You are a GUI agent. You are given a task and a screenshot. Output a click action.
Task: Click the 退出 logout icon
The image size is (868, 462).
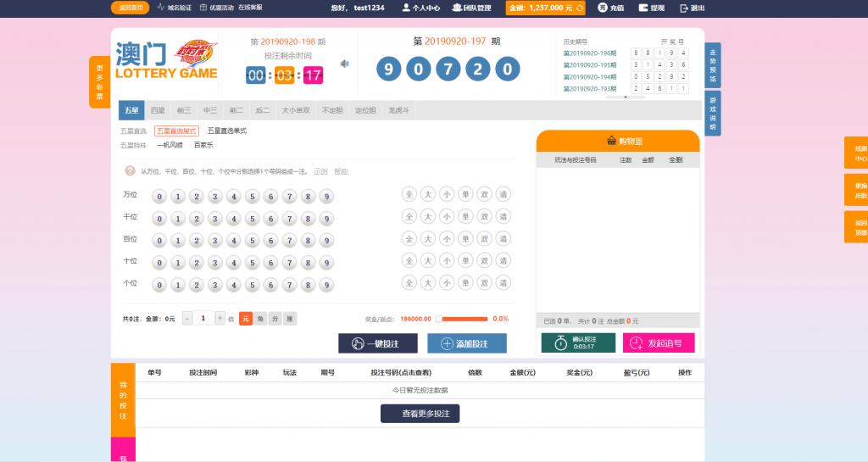pyautogui.click(x=684, y=8)
